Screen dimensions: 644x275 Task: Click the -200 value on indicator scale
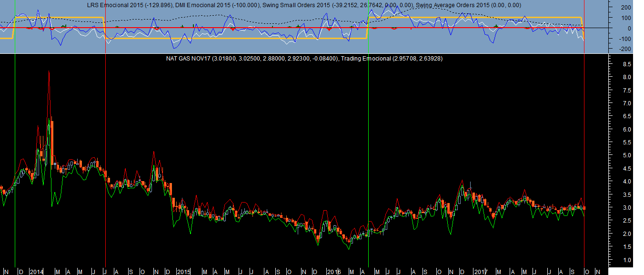pyautogui.click(x=625, y=50)
